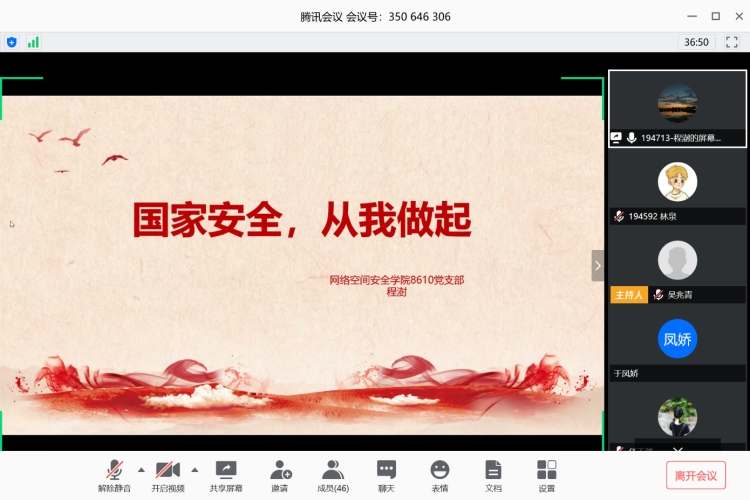The width and height of the screenshot is (750, 500).
Task: Click the 主持人 host badge
Action: click(629, 295)
